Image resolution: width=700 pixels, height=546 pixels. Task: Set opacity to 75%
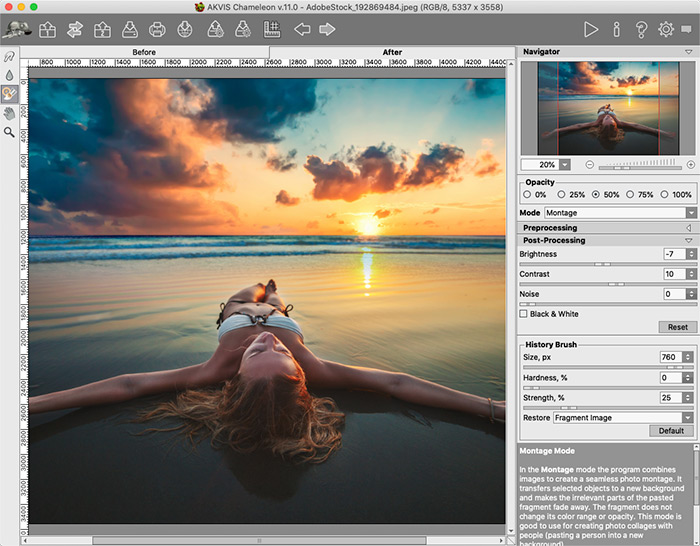632,195
